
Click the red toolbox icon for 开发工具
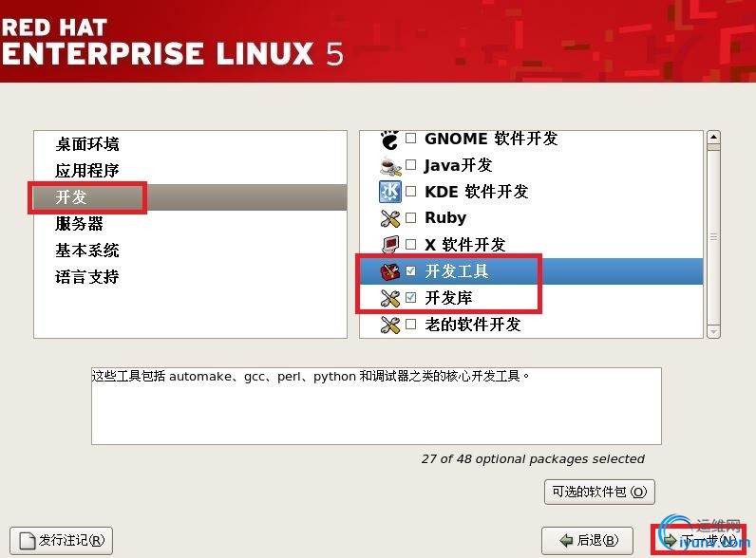390,271
